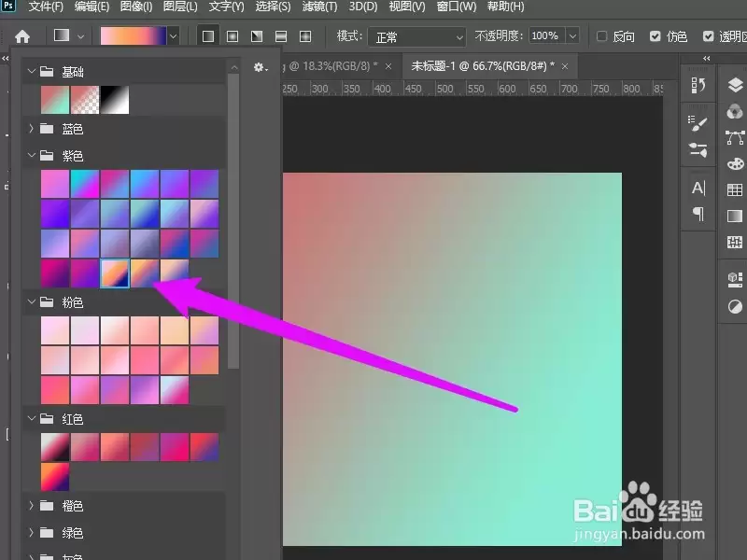Open the Adjustments half-circle panel icon

click(735, 307)
